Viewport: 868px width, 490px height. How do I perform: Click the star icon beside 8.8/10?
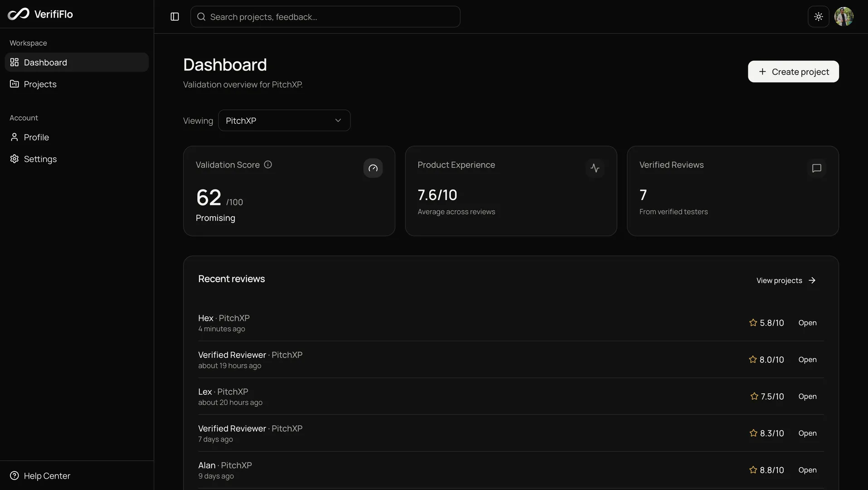pyautogui.click(x=753, y=470)
